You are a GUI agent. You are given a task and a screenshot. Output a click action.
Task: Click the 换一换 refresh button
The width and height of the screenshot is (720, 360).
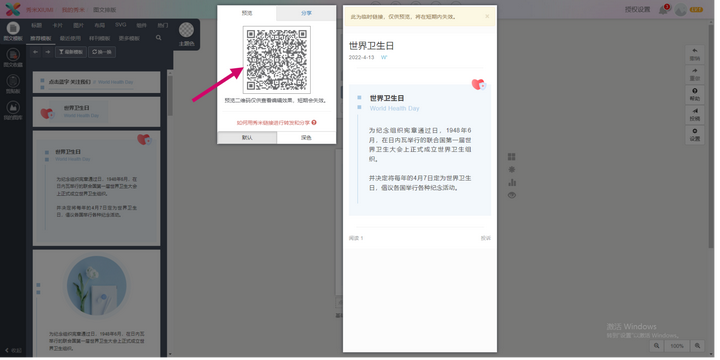click(x=102, y=52)
